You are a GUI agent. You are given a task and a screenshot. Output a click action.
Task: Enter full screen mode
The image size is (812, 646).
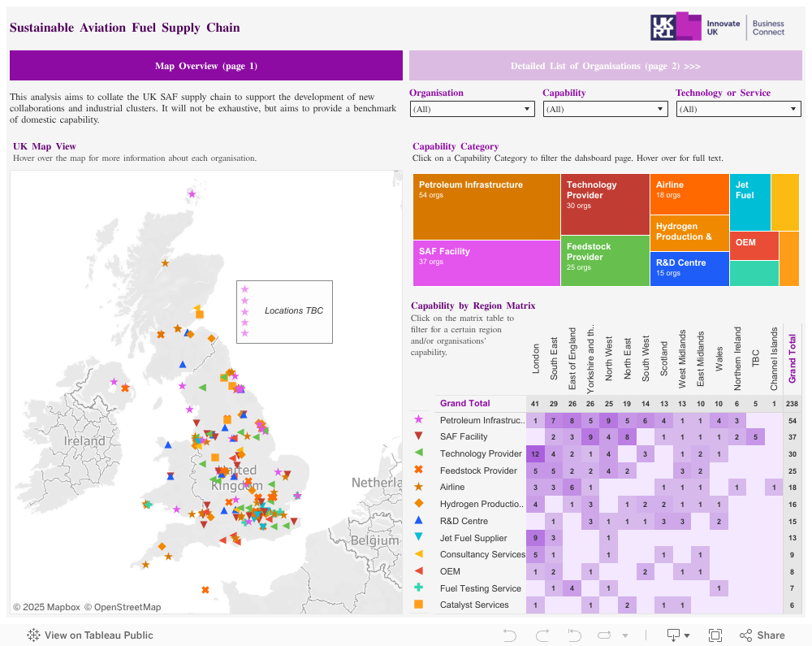pyautogui.click(x=715, y=635)
